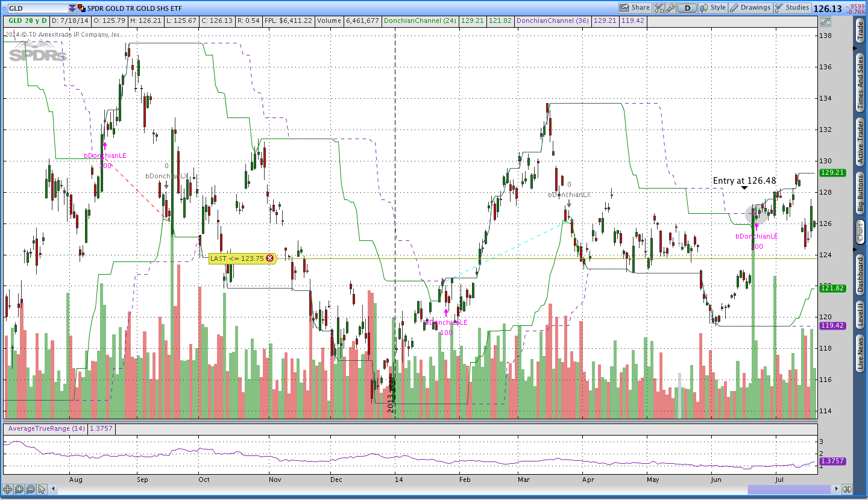Click the colored squares linking icon
The width and height of the screenshot is (868, 500).
[x=82, y=8]
